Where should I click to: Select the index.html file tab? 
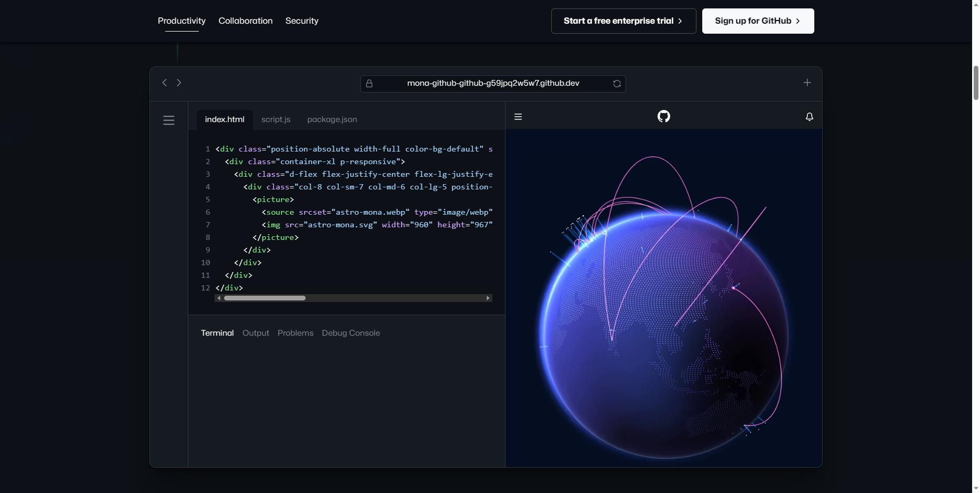(x=225, y=119)
